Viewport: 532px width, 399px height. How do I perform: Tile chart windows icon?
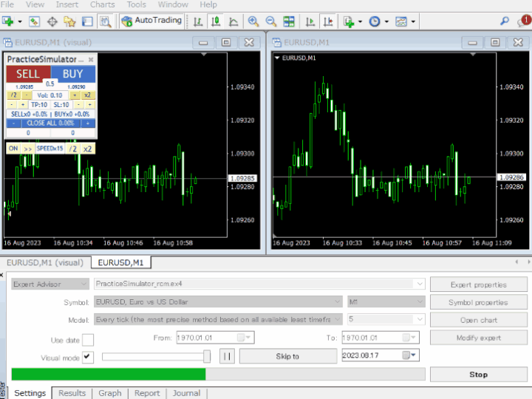[x=289, y=21]
